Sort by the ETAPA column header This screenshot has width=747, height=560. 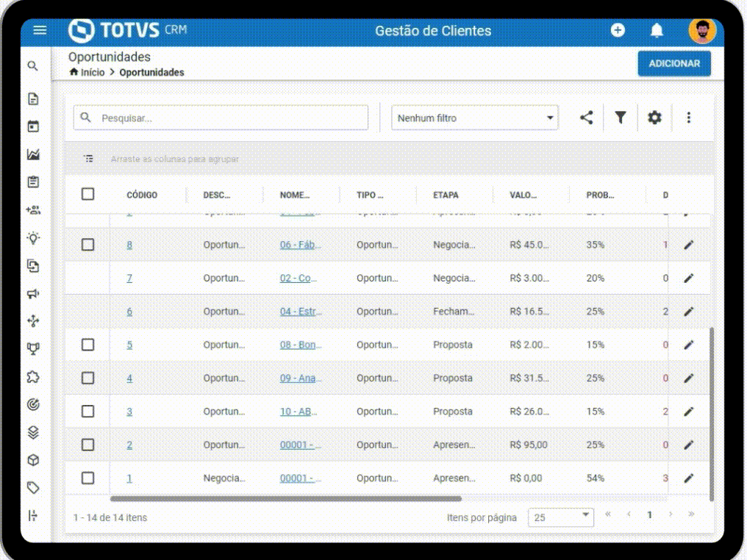(x=446, y=195)
